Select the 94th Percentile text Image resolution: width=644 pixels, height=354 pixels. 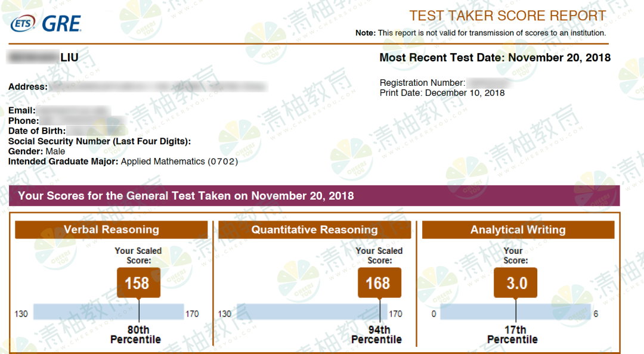coord(377,335)
